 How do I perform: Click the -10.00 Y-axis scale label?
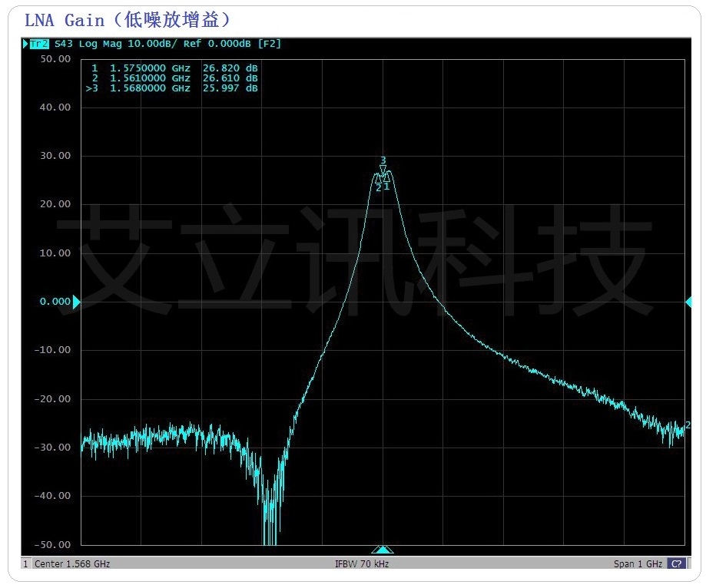click(x=53, y=350)
